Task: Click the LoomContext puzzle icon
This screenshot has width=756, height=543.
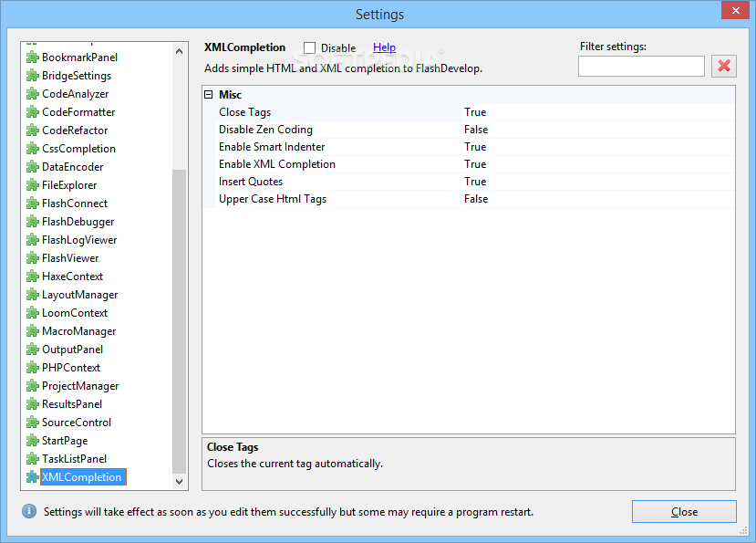Action: (32, 313)
